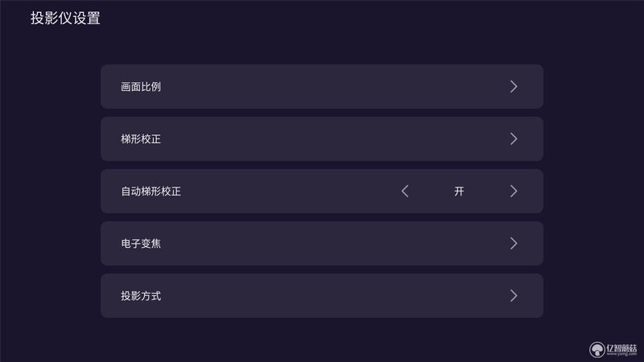Click the 投影仪设置 page title
The width and height of the screenshot is (644, 362).
click(x=65, y=18)
